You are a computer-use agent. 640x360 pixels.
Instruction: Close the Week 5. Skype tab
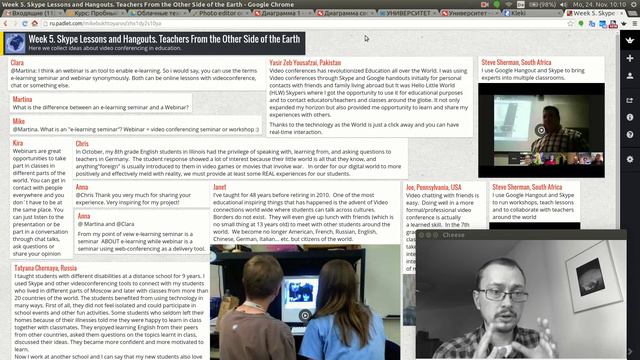point(622,13)
